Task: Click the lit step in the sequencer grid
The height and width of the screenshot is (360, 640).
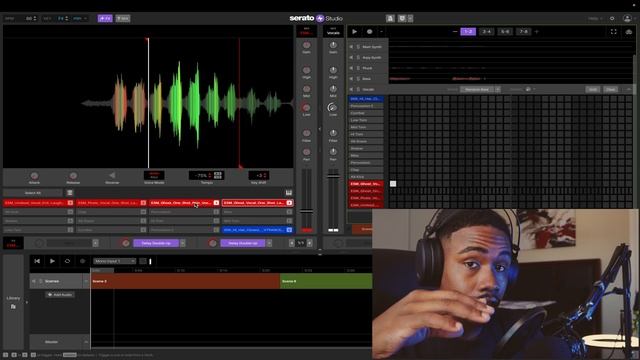Action: [x=393, y=184]
